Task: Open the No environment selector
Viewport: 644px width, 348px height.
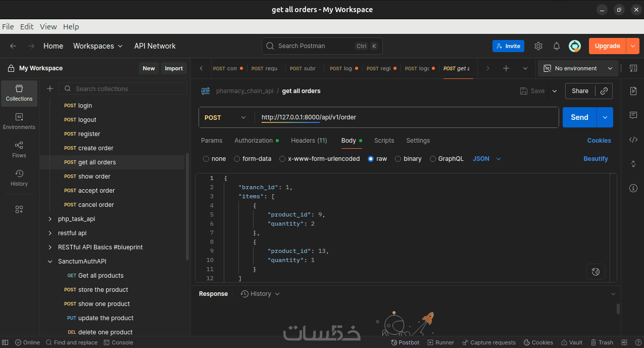Action: (x=578, y=68)
